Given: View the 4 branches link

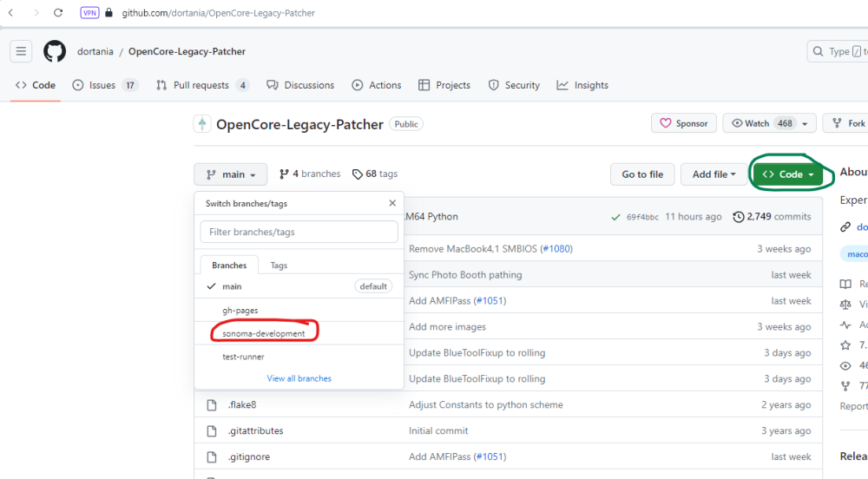Looking at the screenshot, I should click(310, 174).
